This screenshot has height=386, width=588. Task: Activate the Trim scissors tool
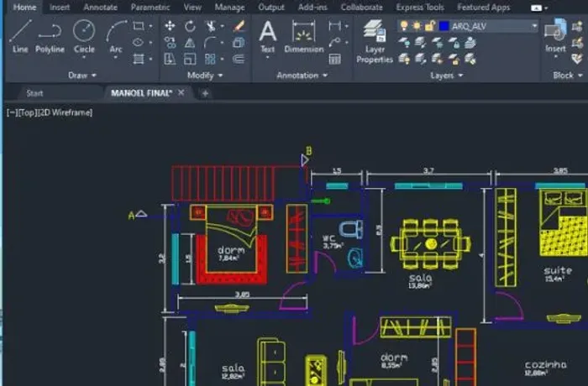click(x=211, y=26)
